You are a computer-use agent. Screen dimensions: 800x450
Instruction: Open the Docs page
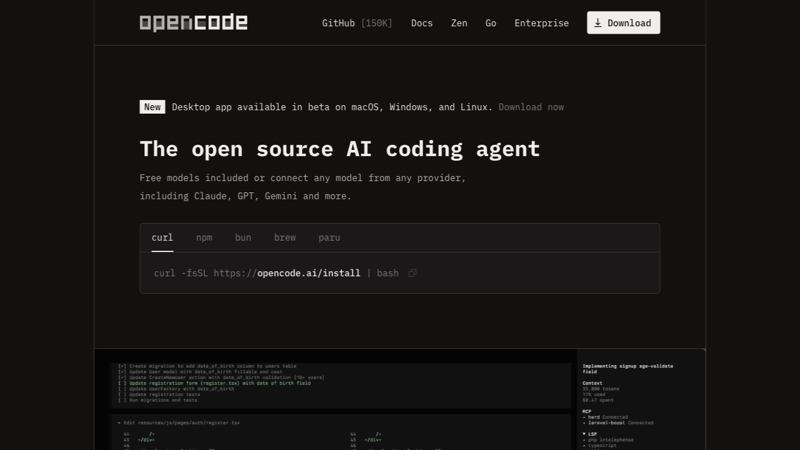pyautogui.click(x=421, y=23)
